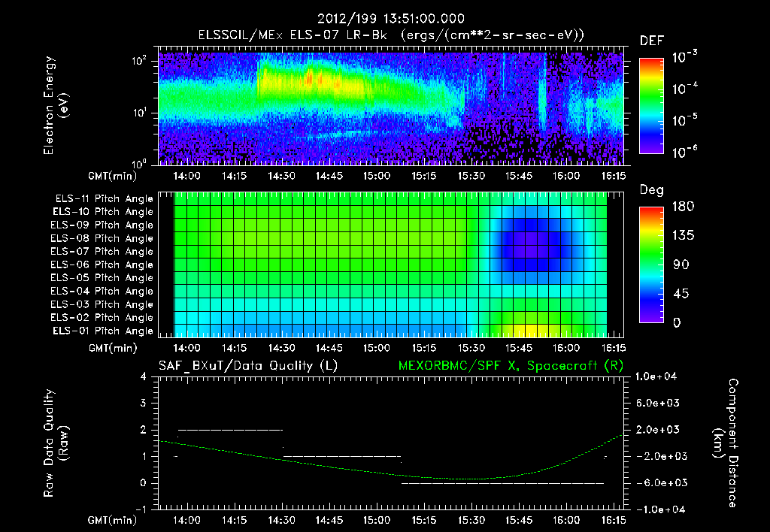The height and width of the screenshot is (532, 770).
Task: Click the data quality line at level 2
Action: pos(230,430)
